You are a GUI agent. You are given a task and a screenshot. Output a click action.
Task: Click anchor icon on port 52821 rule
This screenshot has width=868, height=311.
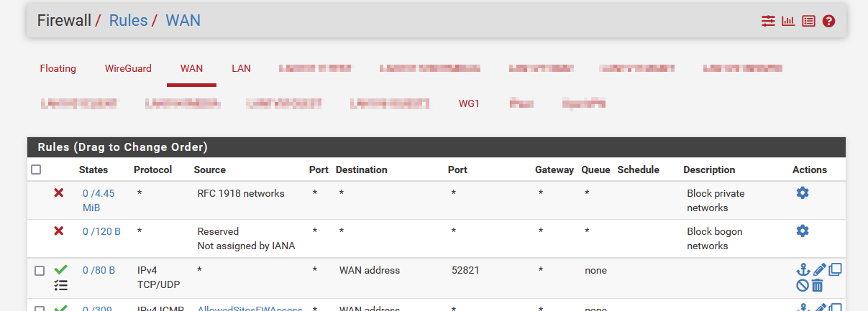pos(803,269)
